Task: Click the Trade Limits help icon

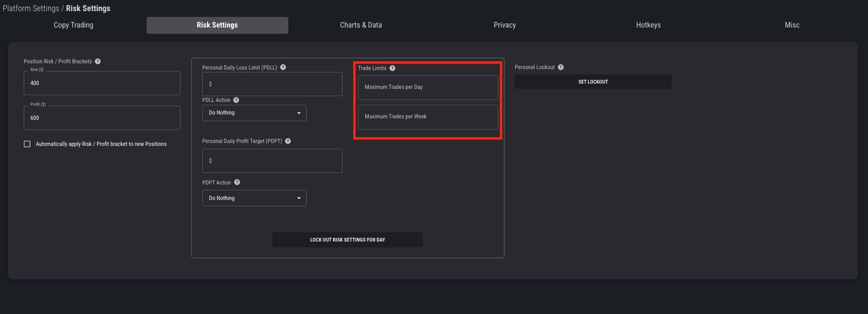Action: click(392, 68)
